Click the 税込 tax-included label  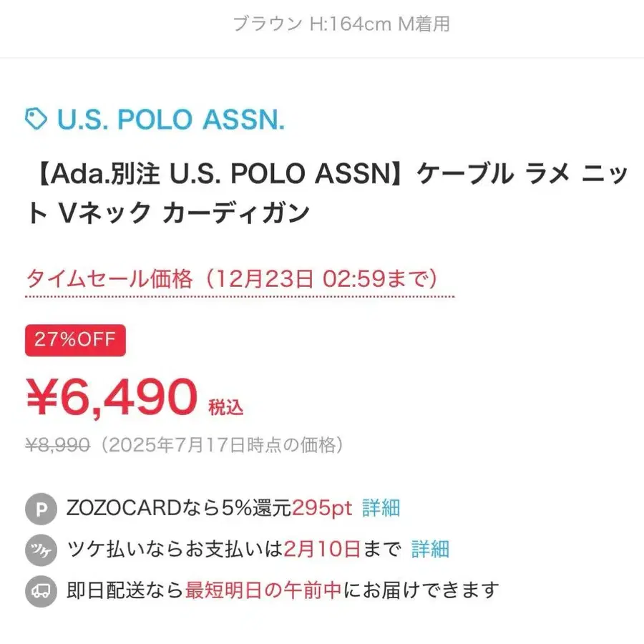pyautogui.click(x=225, y=408)
